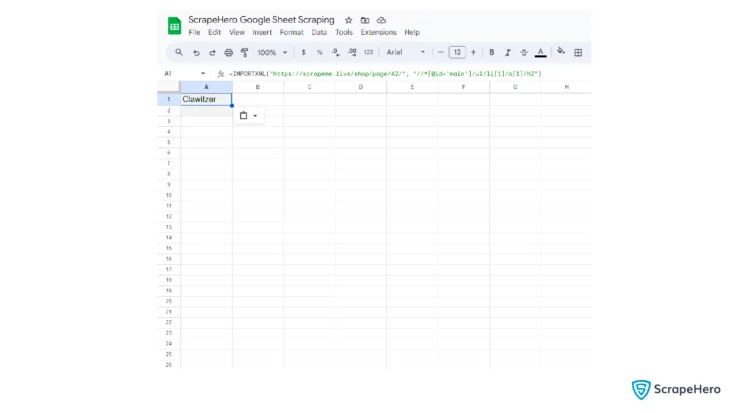Screen dimensions: 744x413
Task: Open more number formats 123
Action: pos(369,53)
